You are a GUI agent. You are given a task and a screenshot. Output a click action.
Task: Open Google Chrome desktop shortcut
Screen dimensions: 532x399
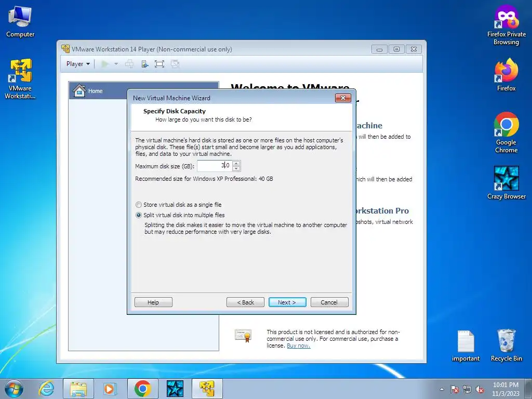[x=506, y=132]
